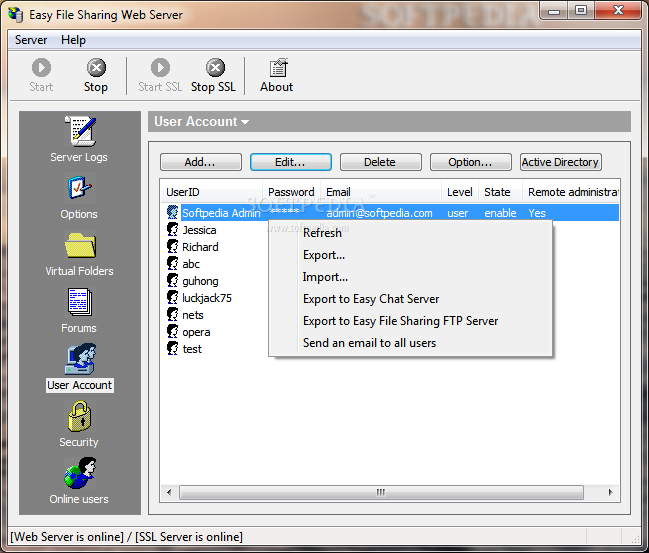Click the Active Directory button

pos(560,162)
